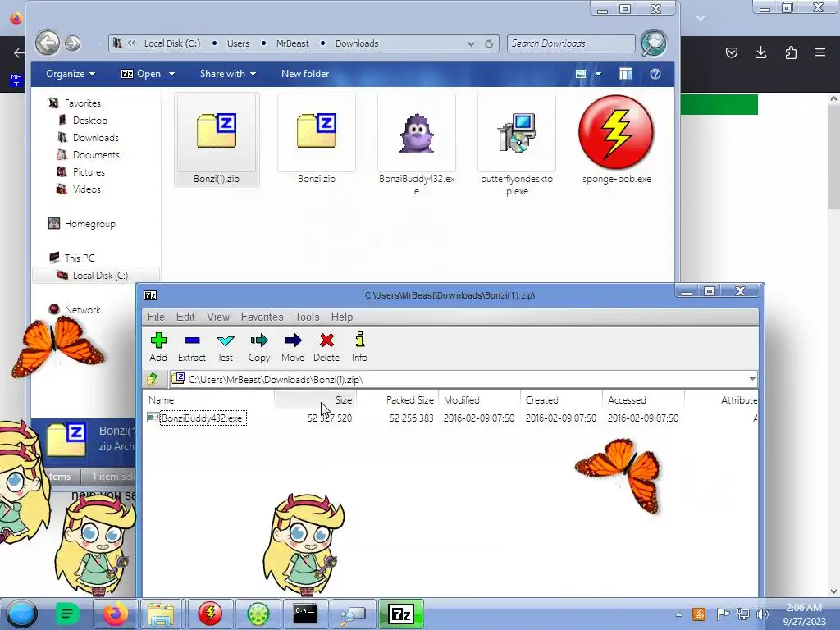Open Info for the selected archive item
840x630 pixels.
click(x=359, y=347)
